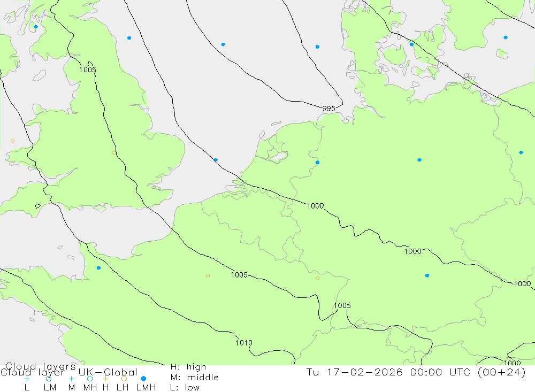This screenshot has height=392, width=535.
Task: Select the blue dot over northern central Germany
Action: click(x=419, y=160)
